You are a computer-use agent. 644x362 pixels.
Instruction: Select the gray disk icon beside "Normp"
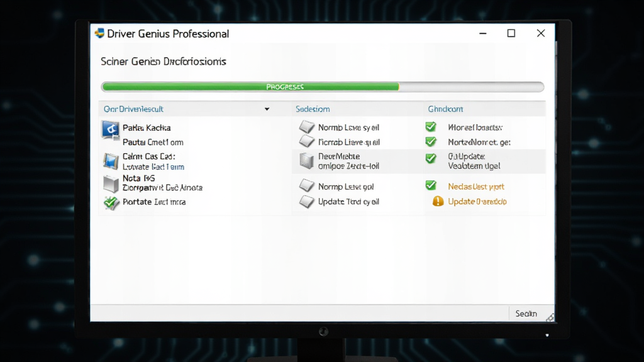tap(307, 186)
